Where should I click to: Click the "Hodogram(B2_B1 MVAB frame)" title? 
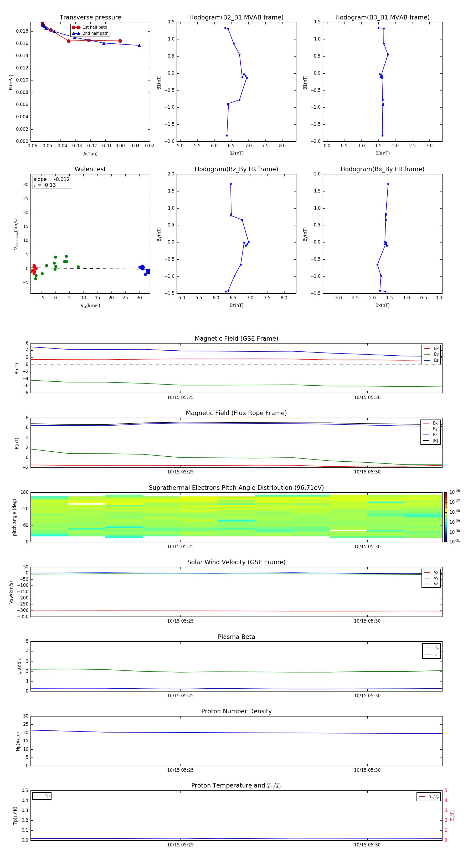(236, 18)
